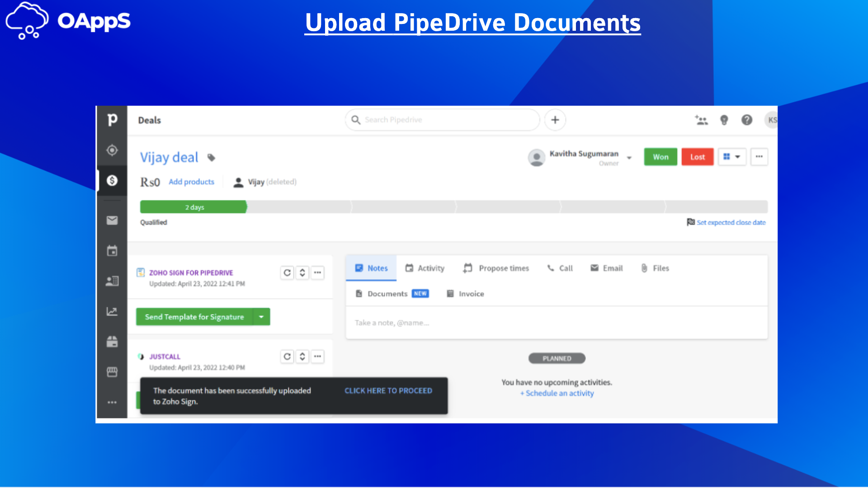Viewport: 868px width, 488px height.
Task: Select the Documents tab
Action: [392, 294]
